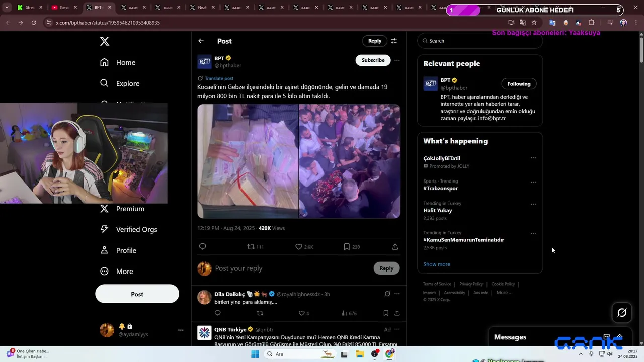The image size is (644, 362).
Task: Compose new message in Messages drawer
Action: coord(607,337)
